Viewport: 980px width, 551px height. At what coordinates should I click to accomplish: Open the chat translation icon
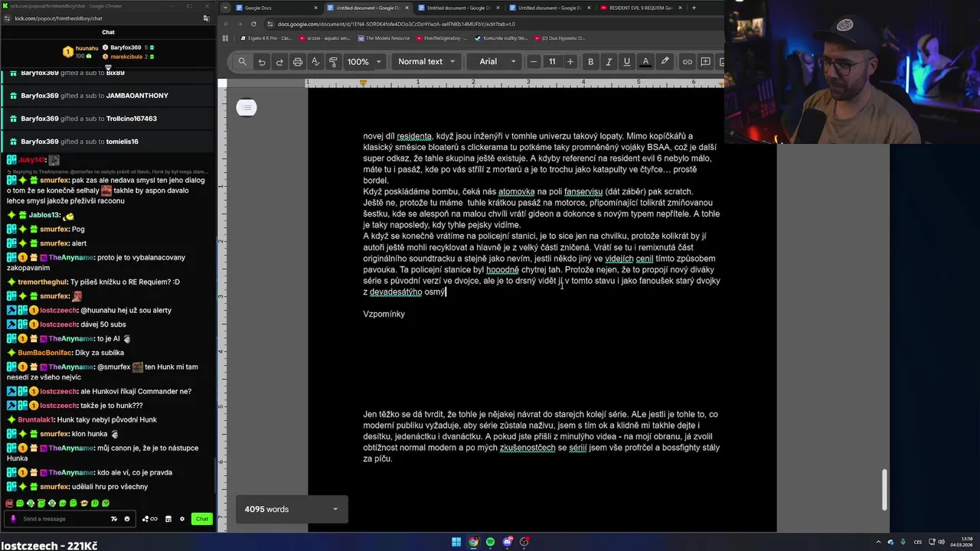(x=114, y=519)
